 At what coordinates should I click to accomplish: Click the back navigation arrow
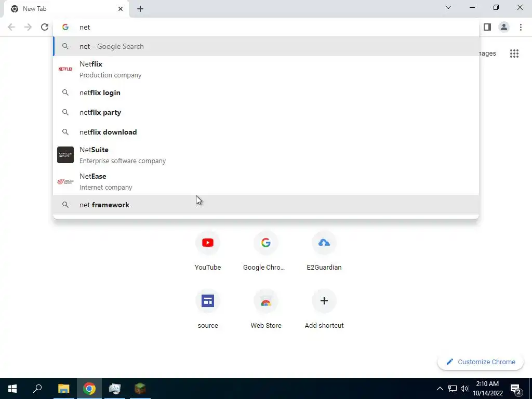[11, 27]
